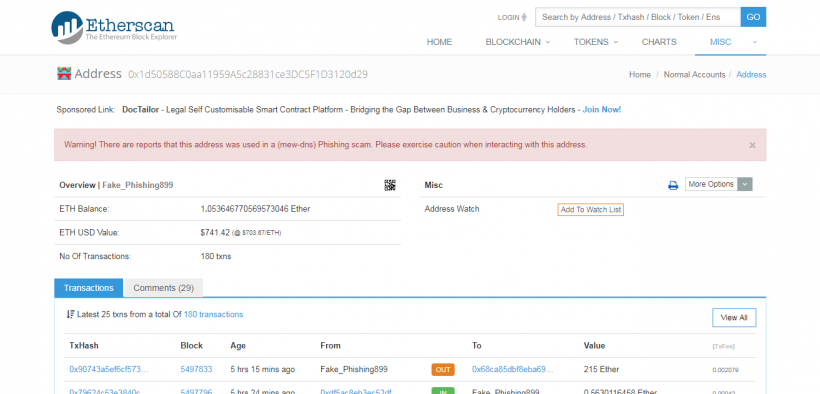820x394 pixels.
Task: Focus the address search input field
Action: coord(637,17)
